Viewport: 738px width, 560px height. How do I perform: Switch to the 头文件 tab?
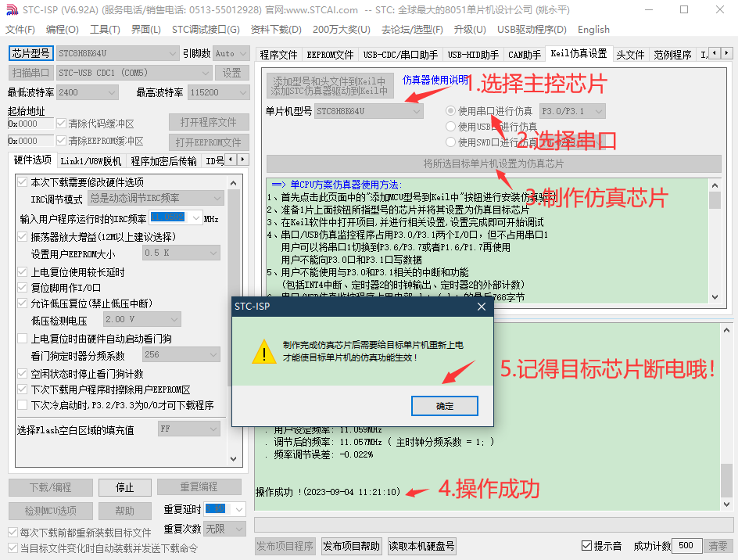coord(630,55)
